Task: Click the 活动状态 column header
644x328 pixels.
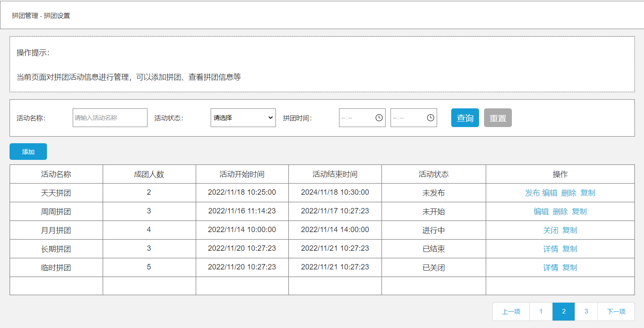Action: click(434, 174)
